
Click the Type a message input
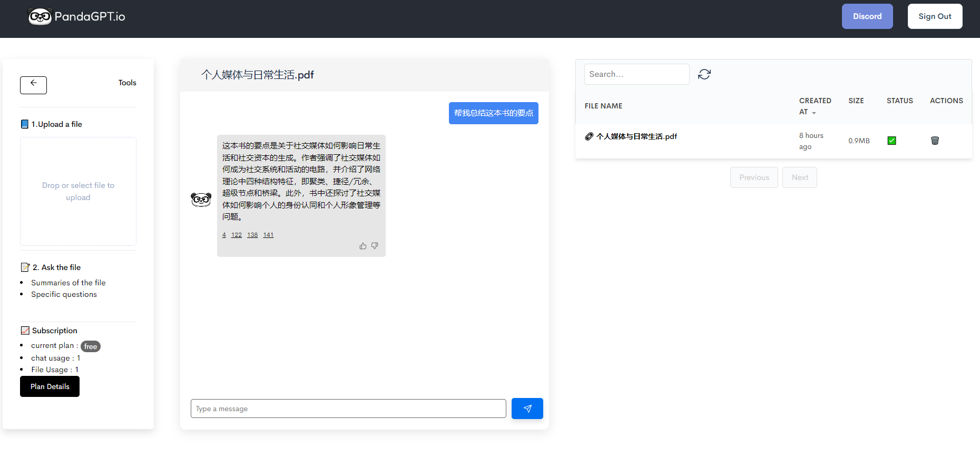(x=348, y=409)
